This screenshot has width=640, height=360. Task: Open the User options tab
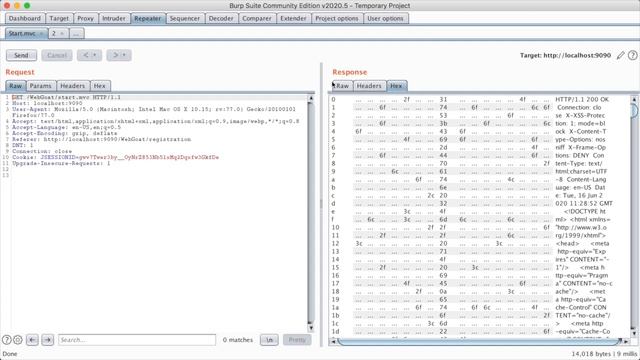(x=385, y=18)
